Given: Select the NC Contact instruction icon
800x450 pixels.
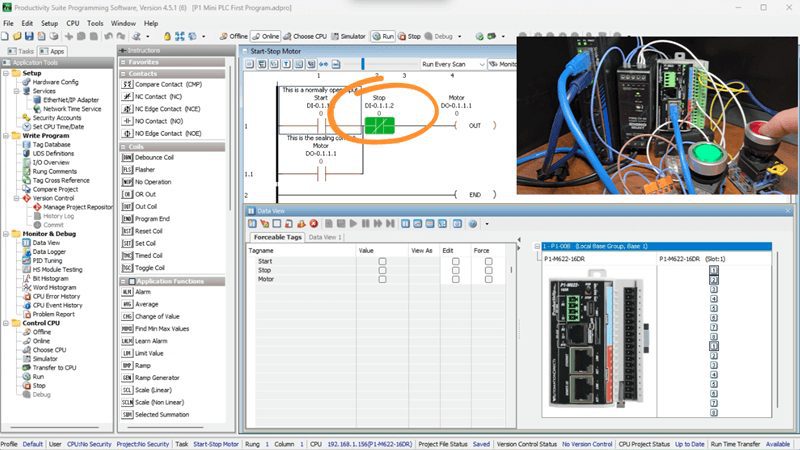Looking at the screenshot, I should click(127, 96).
